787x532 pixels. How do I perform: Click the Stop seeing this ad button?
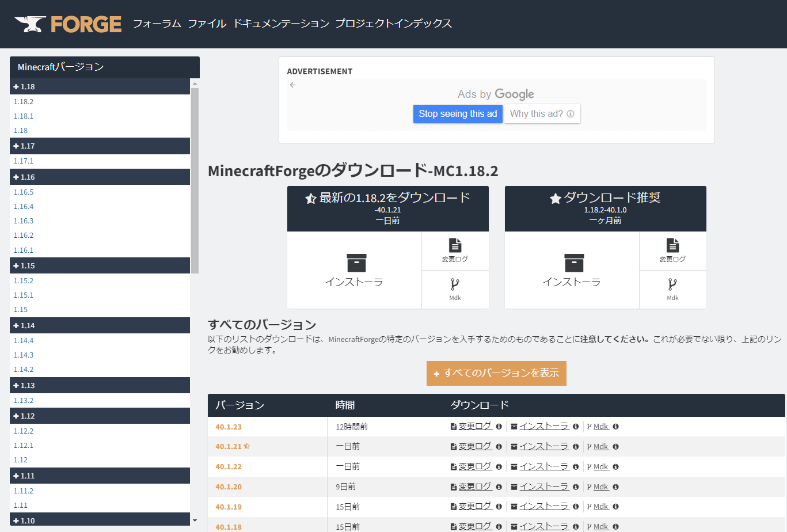pos(458,114)
